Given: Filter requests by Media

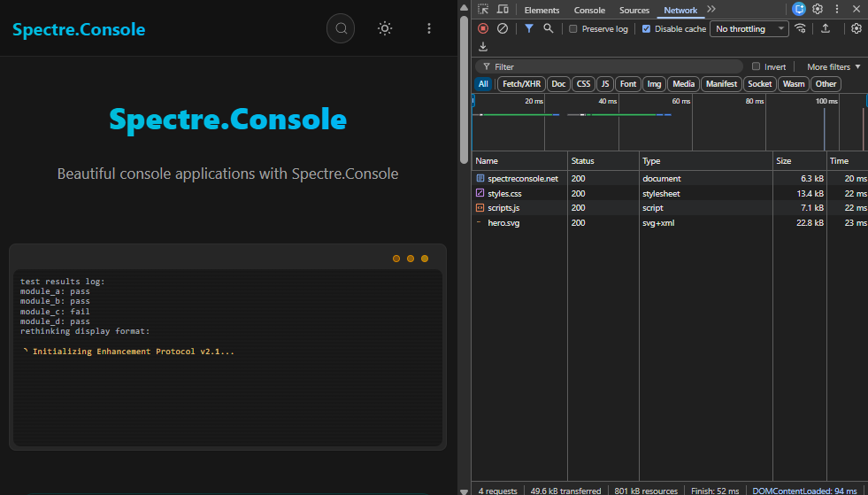Looking at the screenshot, I should point(684,84).
